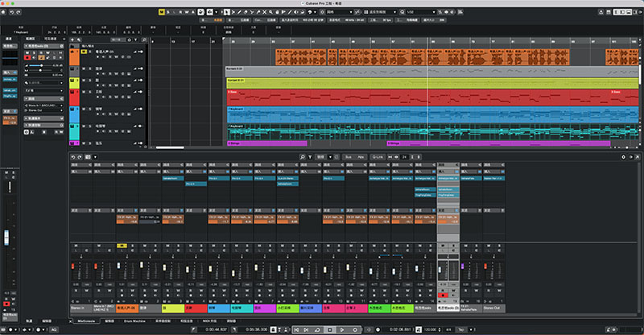The height and width of the screenshot is (335, 644).
Task: Click the Tap tempo button
Action: click(460, 329)
